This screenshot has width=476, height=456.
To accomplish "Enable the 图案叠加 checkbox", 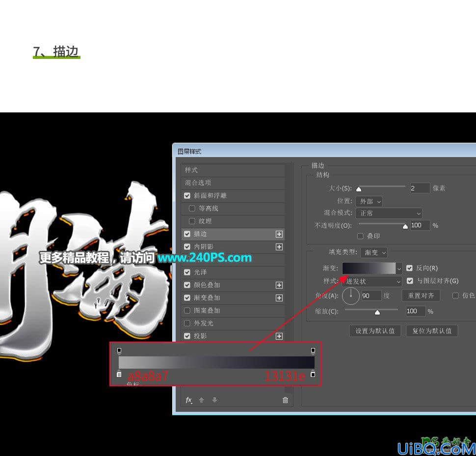I will coord(187,310).
